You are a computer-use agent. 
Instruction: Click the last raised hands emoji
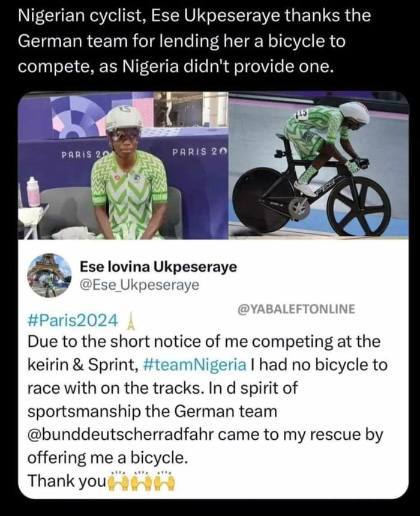[x=163, y=481]
